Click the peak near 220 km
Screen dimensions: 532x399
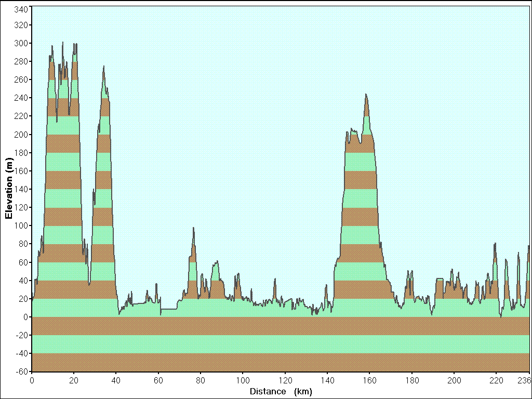click(x=495, y=244)
